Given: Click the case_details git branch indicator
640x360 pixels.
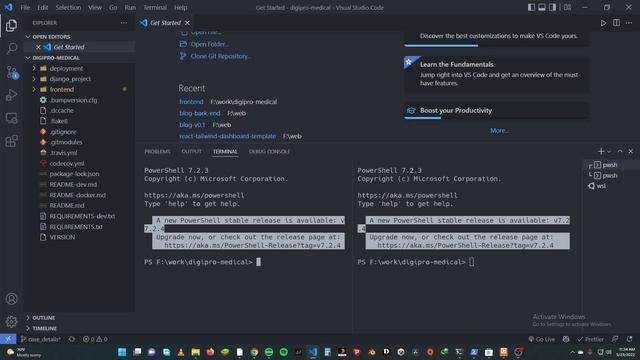Looking at the screenshot, I should point(40,339).
